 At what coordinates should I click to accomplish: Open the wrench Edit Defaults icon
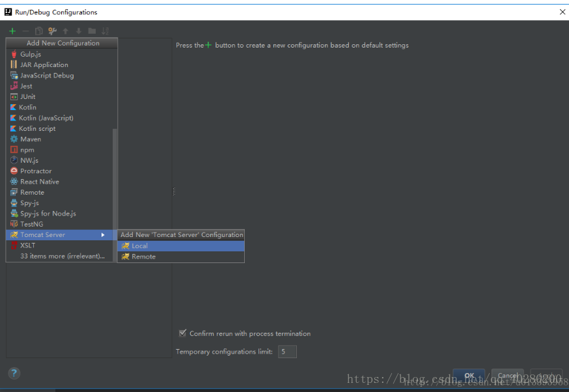coord(52,31)
